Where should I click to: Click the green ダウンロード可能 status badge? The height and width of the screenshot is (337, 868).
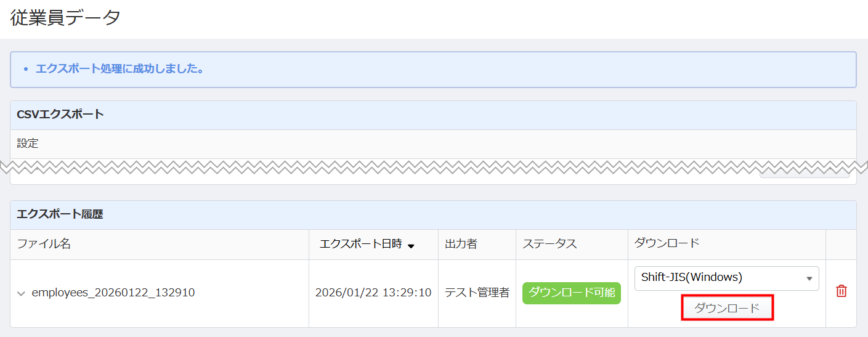571,293
